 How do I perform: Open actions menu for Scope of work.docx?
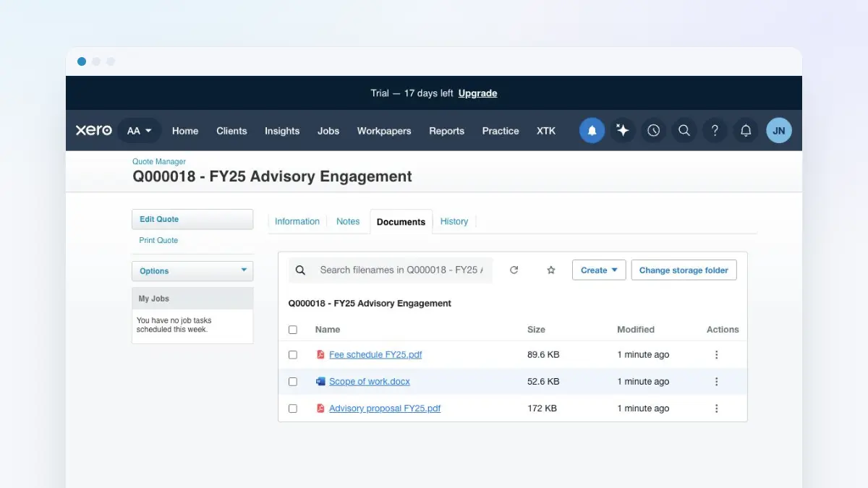(x=717, y=382)
